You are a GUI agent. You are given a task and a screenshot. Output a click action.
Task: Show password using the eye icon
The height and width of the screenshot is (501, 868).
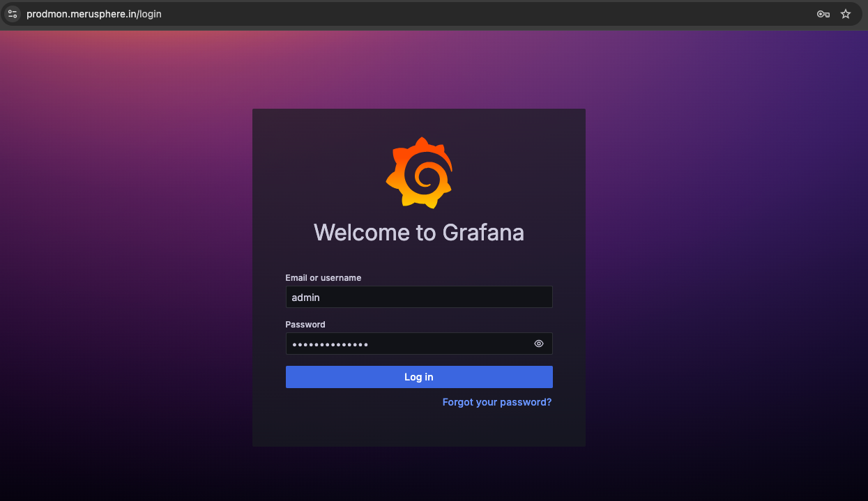pyautogui.click(x=539, y=344)
